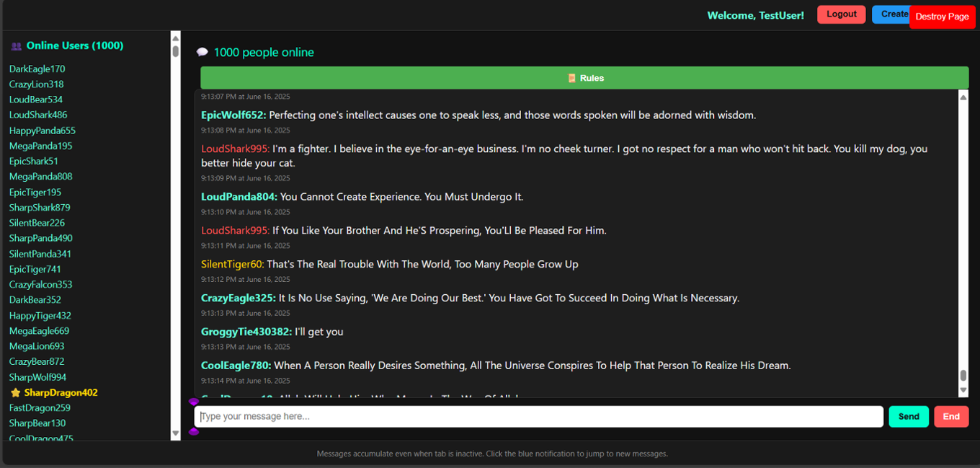Click the End button
The height and width of the screenshot is (468, 980).
pos(951,416)
